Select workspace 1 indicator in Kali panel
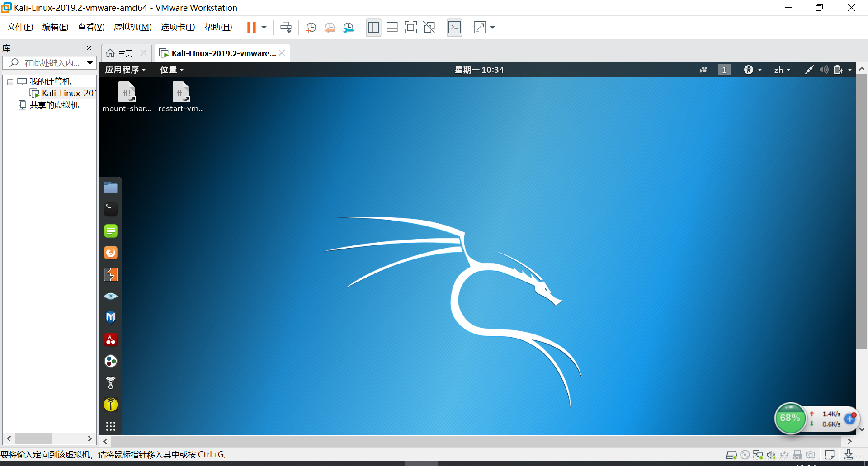Viewport: 868px width, 466px height. [724, 70]
